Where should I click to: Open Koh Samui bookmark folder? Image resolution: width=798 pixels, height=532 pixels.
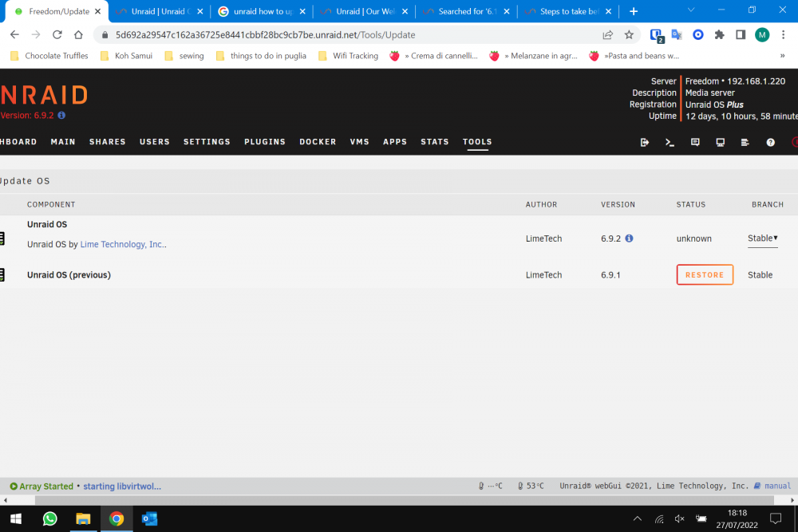(127, 56)
